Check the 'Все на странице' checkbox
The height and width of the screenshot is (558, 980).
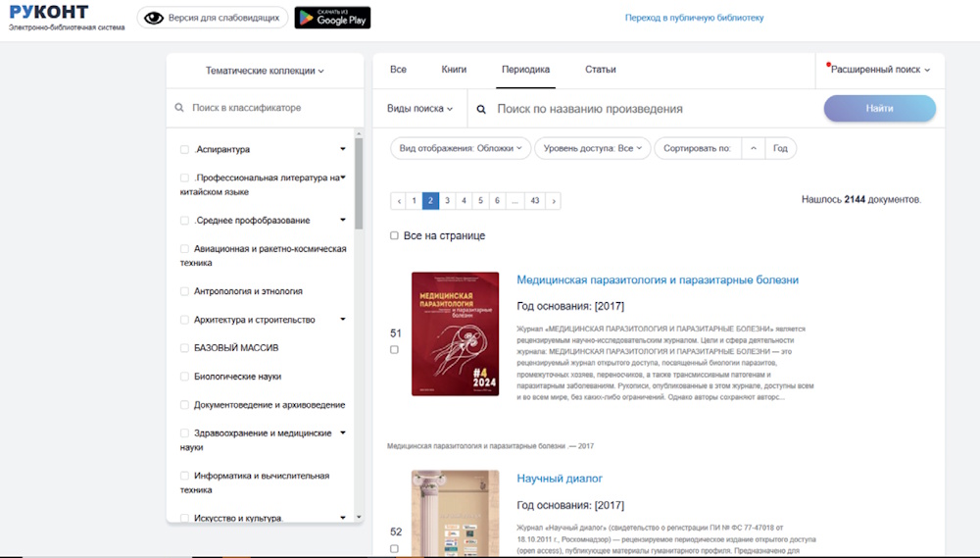[x=394, y=235]
